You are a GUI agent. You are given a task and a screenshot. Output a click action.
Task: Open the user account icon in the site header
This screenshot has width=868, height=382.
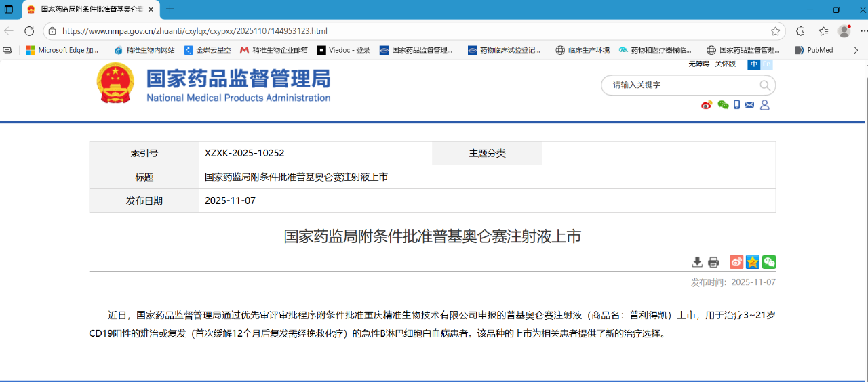(x=765, y=105)
